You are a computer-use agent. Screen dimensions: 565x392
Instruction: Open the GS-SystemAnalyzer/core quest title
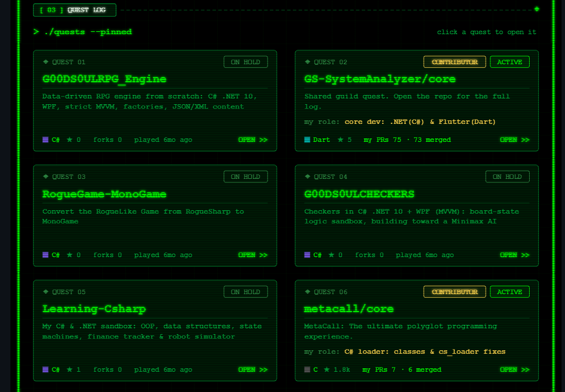pyautogui.click(x=380, y=79)
